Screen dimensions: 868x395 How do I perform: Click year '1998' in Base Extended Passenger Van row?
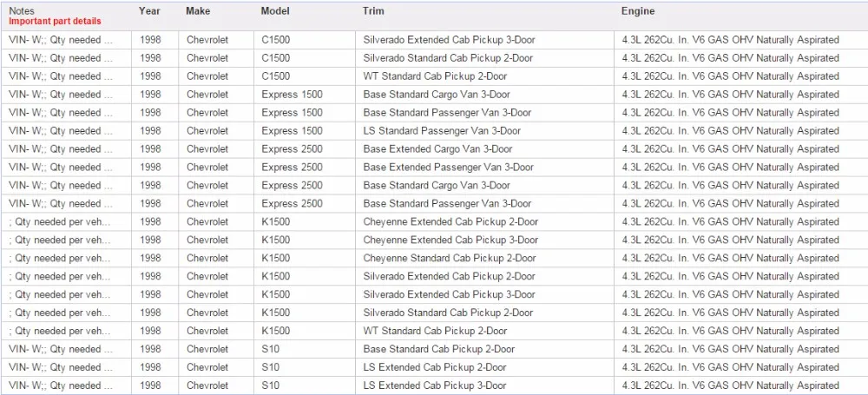click(150, 168)
